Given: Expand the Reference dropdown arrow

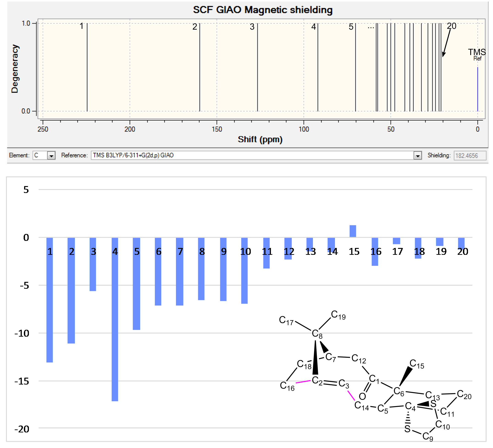Looking at the screenshot, I should coord(418,156).
